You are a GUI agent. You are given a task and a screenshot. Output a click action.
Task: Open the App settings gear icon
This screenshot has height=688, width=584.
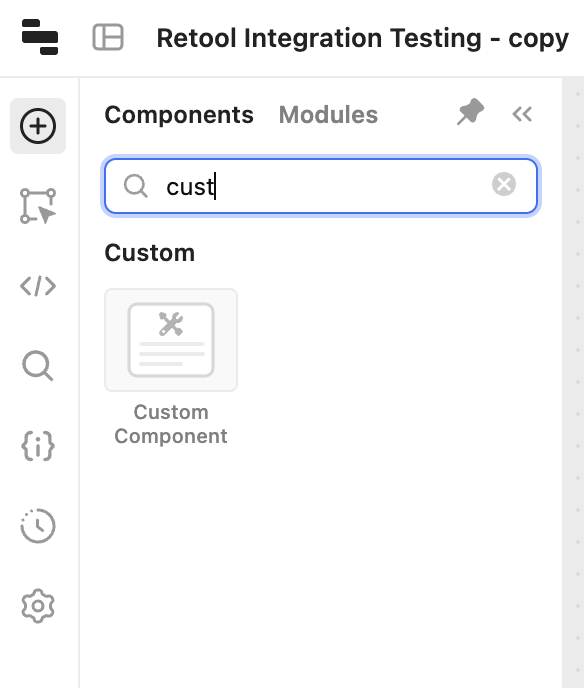[38, 606]
